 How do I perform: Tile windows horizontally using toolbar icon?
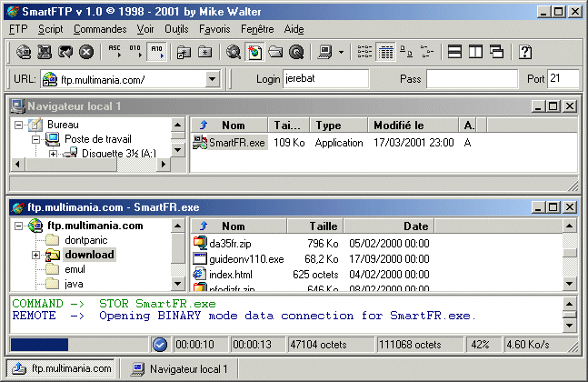[454, 52]
